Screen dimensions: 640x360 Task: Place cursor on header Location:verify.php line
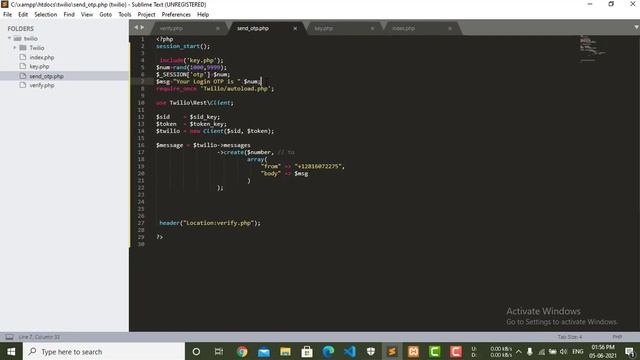(x=210, y=223)
